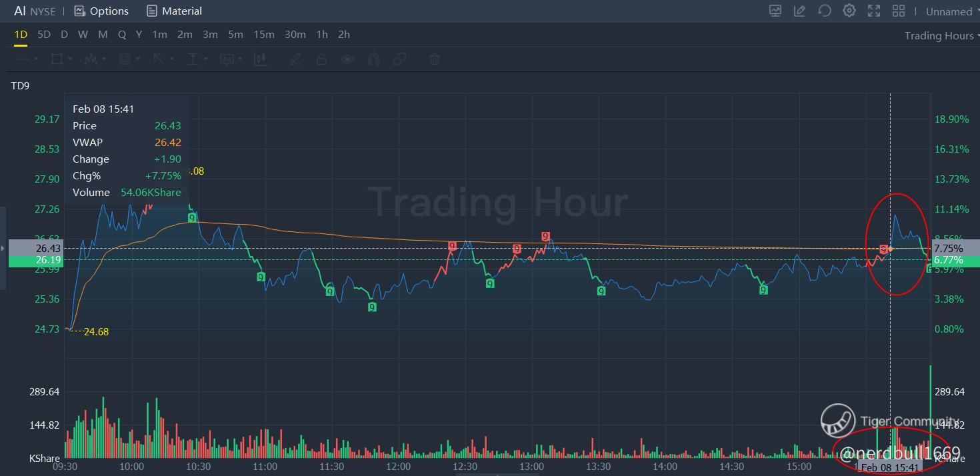This screenshot has height=476, width=980.
Task: Switch to the 2m timeframe
Action: [185, 35]
